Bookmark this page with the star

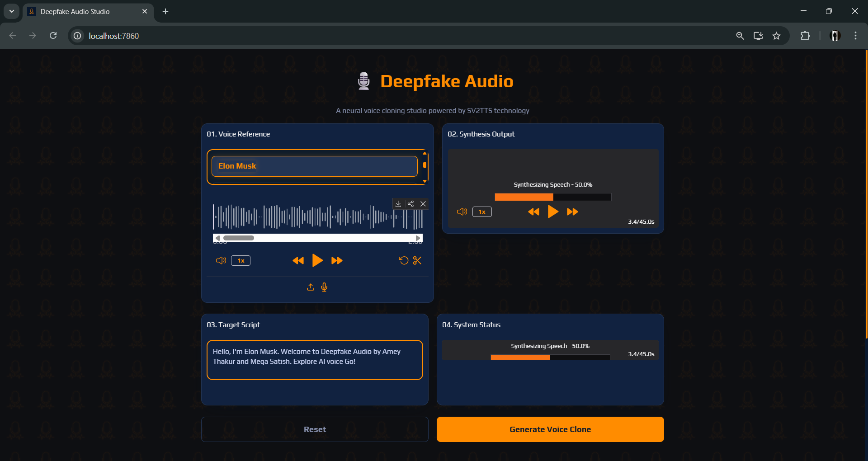tap(777, 36)
